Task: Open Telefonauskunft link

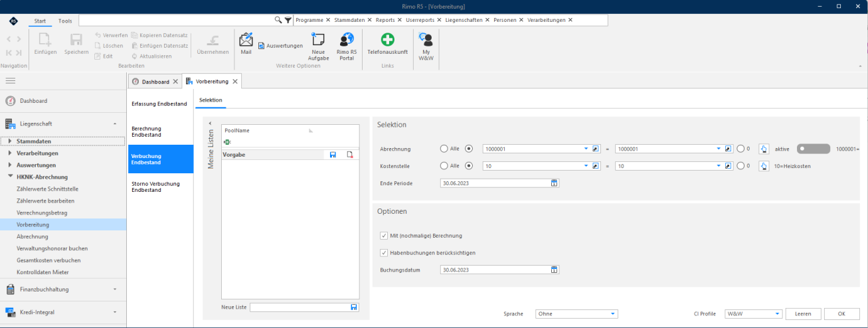Action: coord(387,44)
